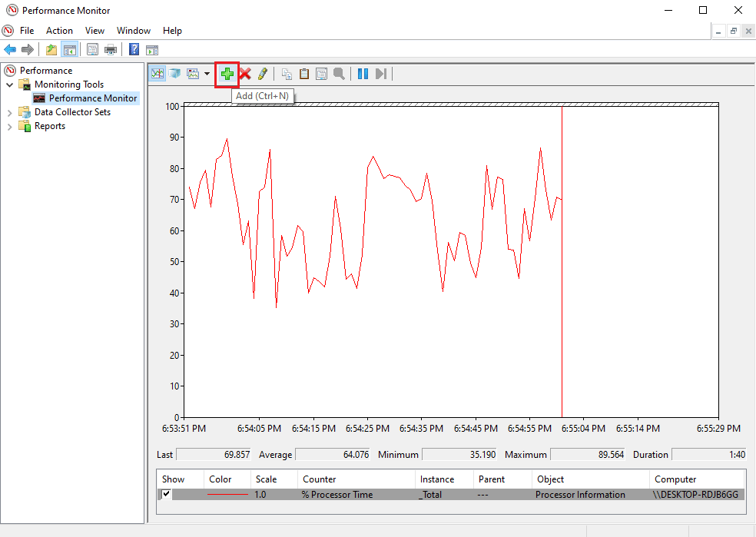Click the Up one level folder icon
The height and width of the screenshot is (537, 756).
51,49
